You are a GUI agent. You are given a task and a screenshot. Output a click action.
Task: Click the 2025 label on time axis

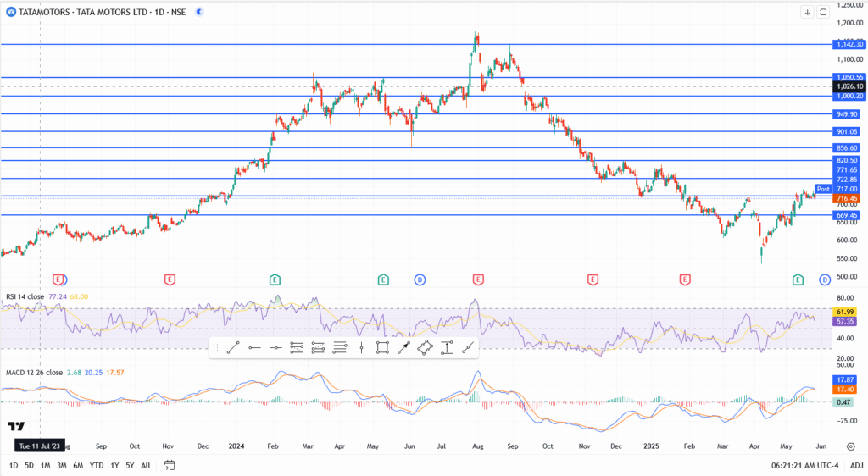(651, 446)
